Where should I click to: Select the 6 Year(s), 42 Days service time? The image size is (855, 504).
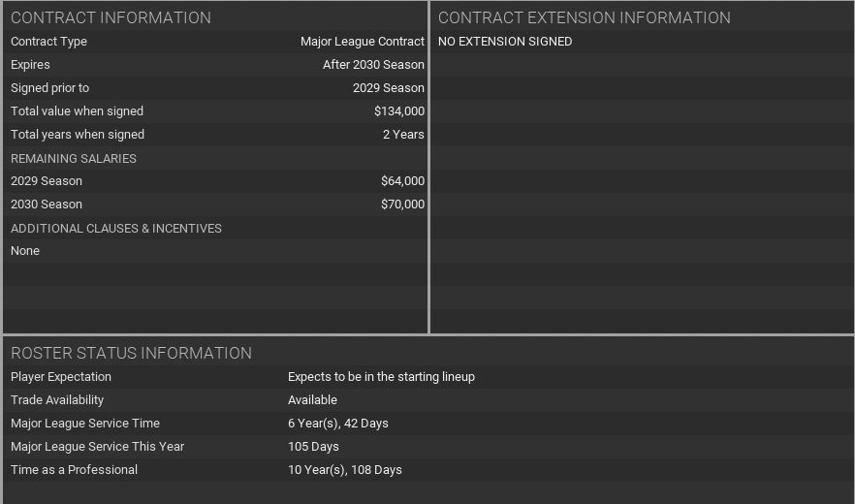pyautogui.click(x=338, y=424)
